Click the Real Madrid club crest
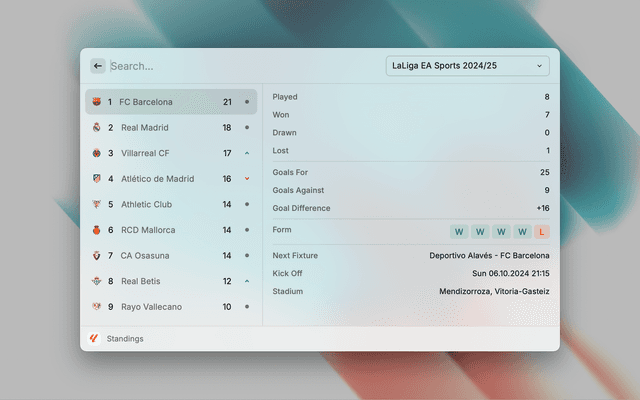Viewport: 640px width, 400px height. pos(96,128)
